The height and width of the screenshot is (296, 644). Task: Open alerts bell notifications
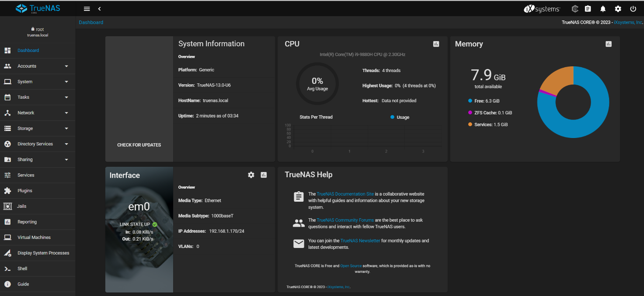pos(603,9)
